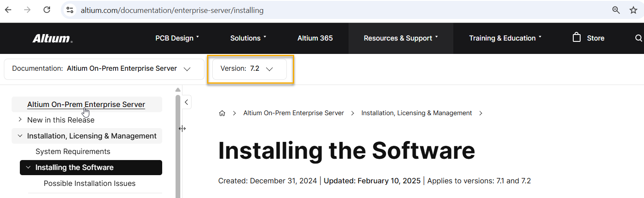Select Altium 365 in the navigation bar
The image size is (644, 198).
(315, 38)
